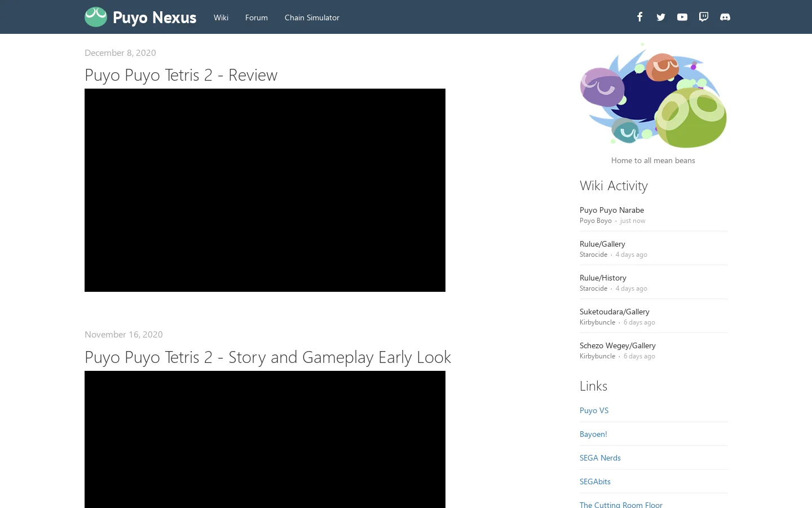
Task: Click the Puyo Nexus logo icon
Action: pos(96,17)
